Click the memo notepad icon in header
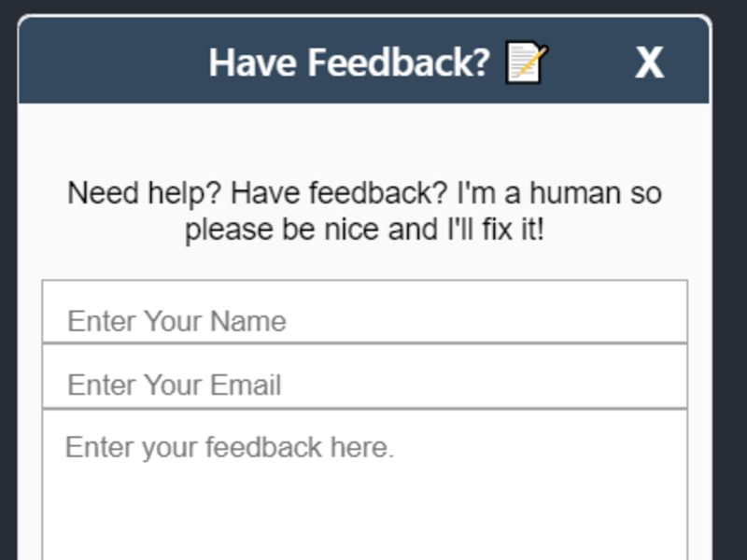 coord(526,63)
